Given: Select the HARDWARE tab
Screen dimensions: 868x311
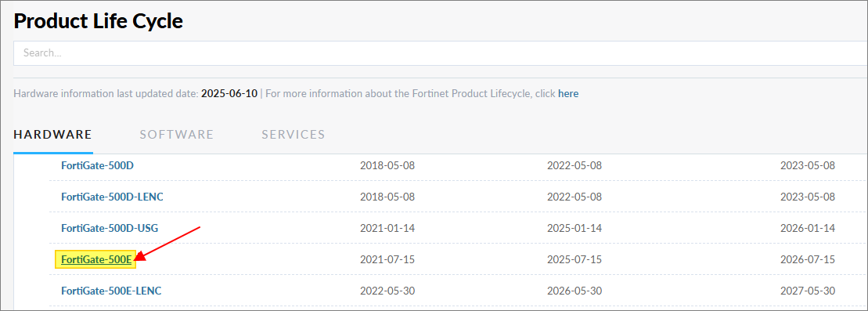Looking at the screenshot, I should click(x=52, y=135).
